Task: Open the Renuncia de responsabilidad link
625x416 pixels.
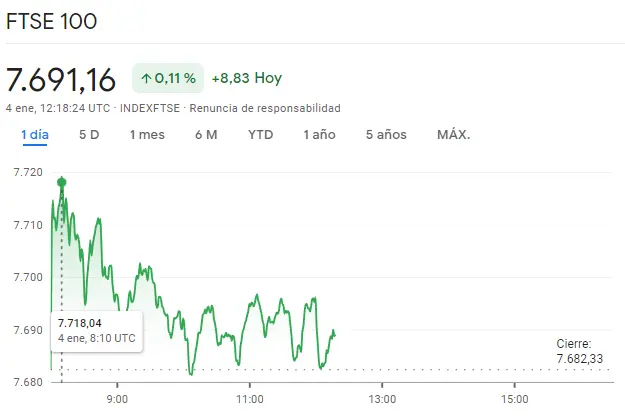Action: 265,108
